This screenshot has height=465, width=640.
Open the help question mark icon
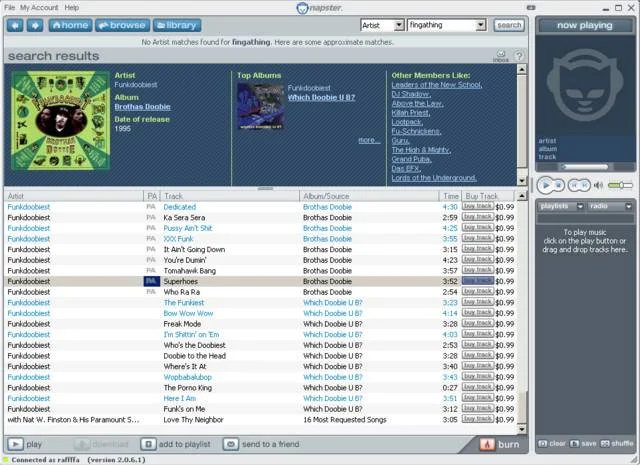click(519, 56)
